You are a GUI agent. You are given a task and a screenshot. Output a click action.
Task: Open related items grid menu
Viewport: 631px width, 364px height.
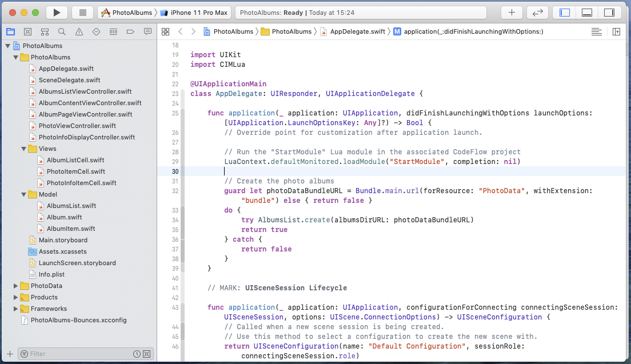coord(165,31)
